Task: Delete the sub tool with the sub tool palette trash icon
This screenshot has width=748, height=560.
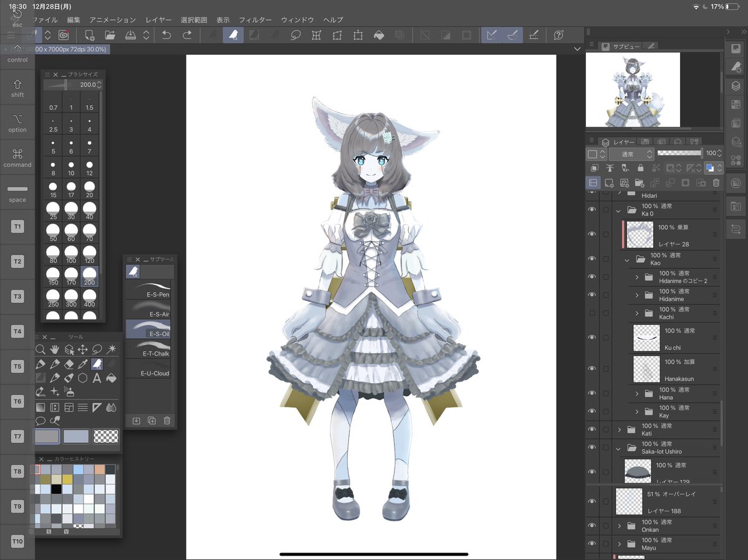Action: [167, 421]
